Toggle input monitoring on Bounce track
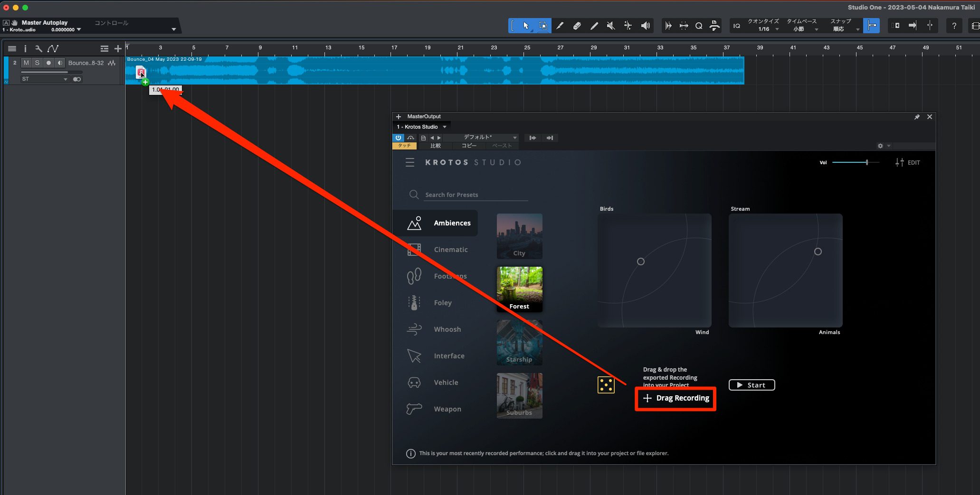 59,63
